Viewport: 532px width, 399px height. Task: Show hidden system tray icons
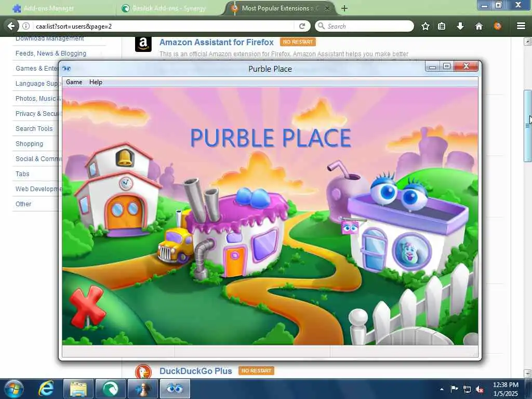tap(442, 389)
